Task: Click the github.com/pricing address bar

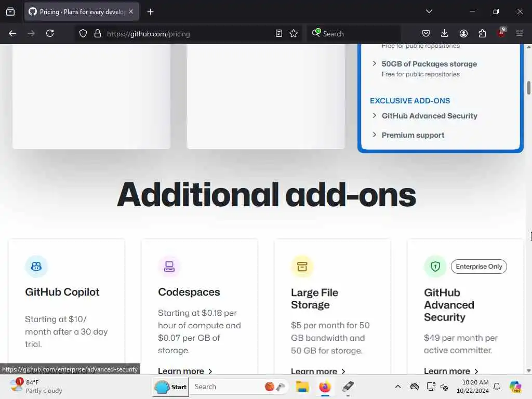Action: (188, 34)
